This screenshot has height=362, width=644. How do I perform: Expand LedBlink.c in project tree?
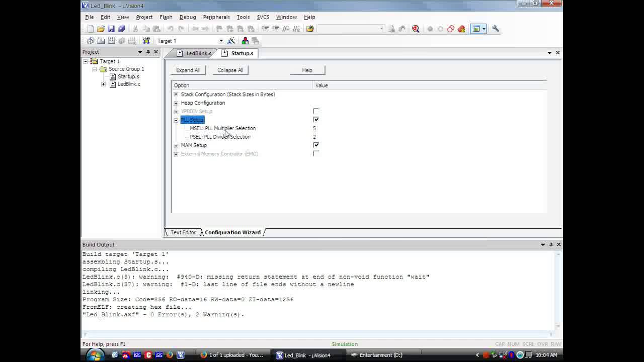[104, 84]
